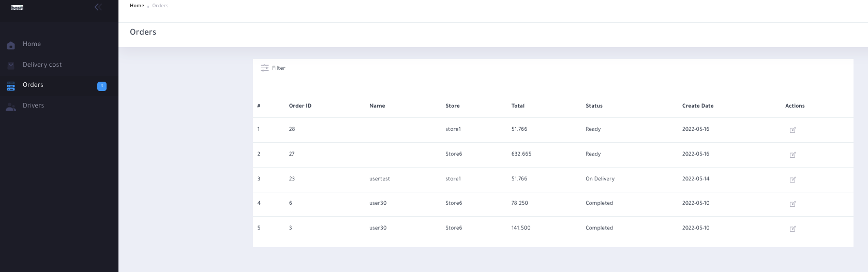The width and height of the screenshot is (868, 272).
Task: Click the app logo in top-left
Action: click(x=18, y=7)
